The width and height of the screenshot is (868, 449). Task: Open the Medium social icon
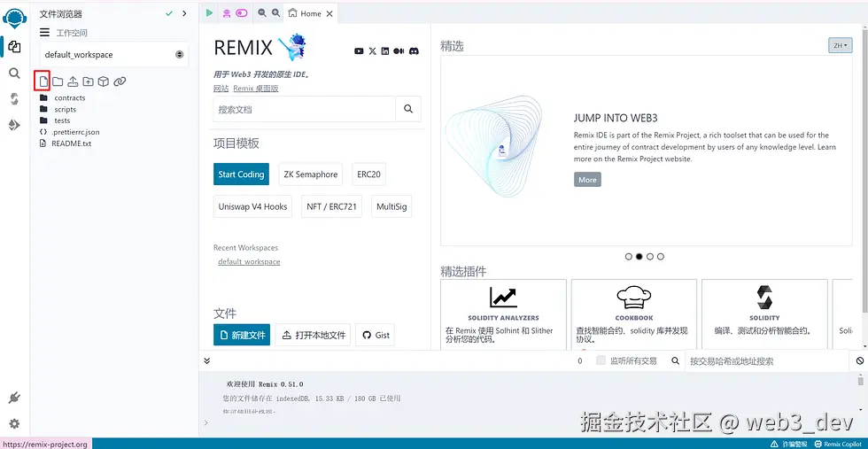coord(399,51)
